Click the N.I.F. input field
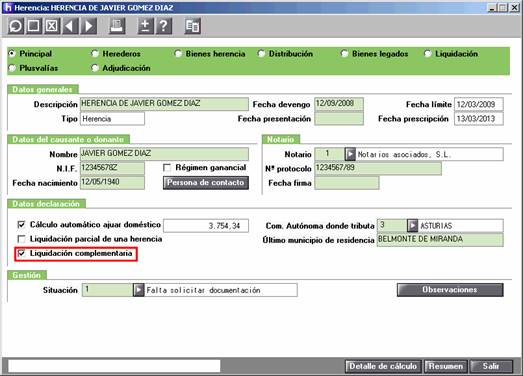523x376 pixels. [112, 168]
